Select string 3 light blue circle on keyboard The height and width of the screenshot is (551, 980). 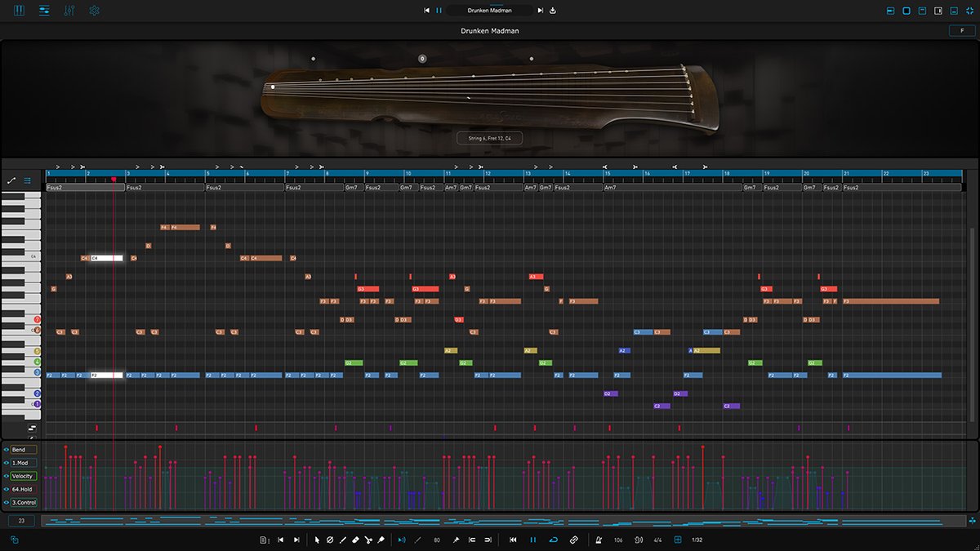coord(37,372)
